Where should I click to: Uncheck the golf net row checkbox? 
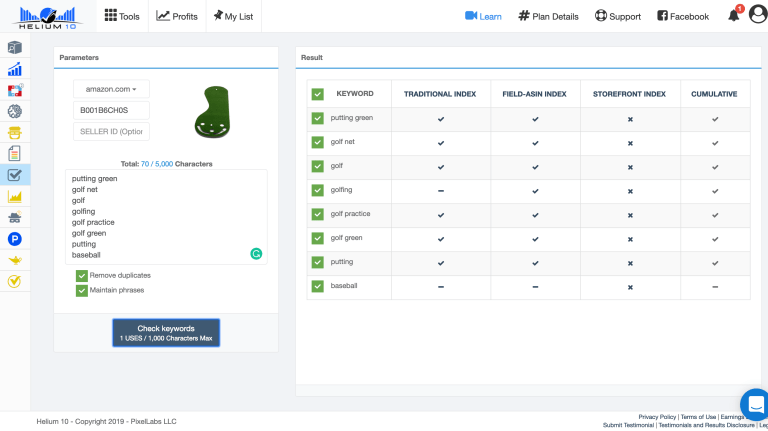click(317, 142)
